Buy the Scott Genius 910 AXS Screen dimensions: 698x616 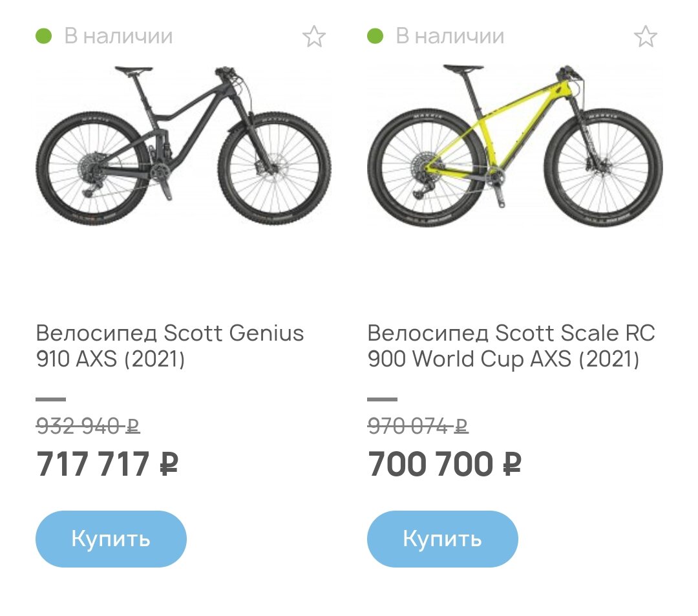(x=111, y=538)
